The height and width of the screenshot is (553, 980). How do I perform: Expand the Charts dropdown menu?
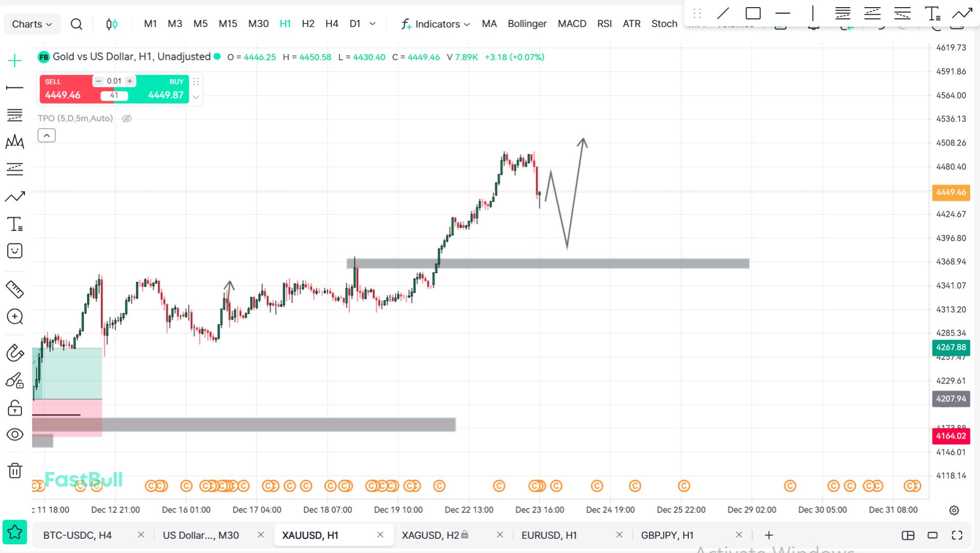coord(32,24)
